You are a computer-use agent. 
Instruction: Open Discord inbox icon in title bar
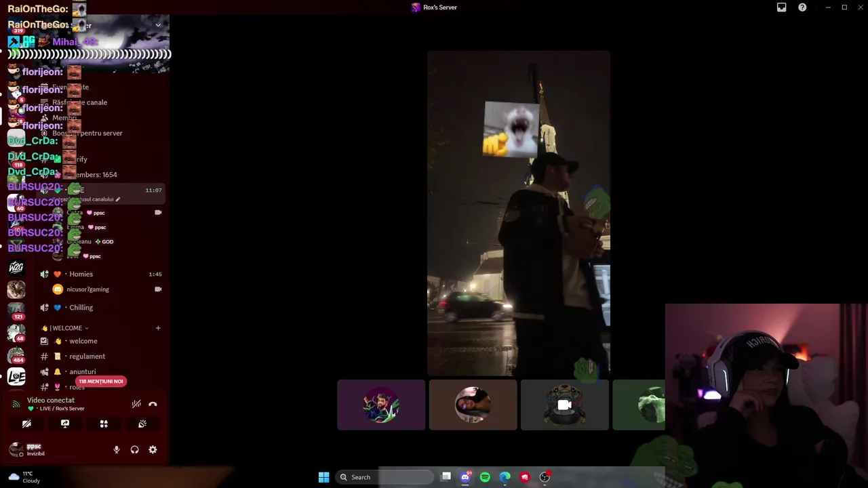pos(781,7)
